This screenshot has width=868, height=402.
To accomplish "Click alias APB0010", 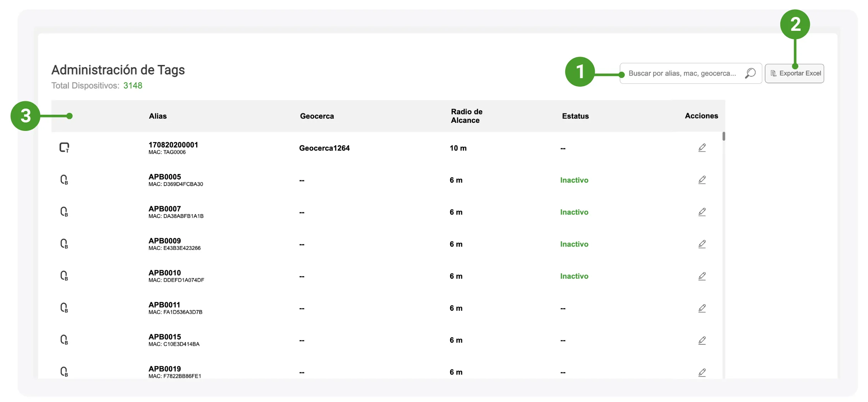I will pos(165,273).
